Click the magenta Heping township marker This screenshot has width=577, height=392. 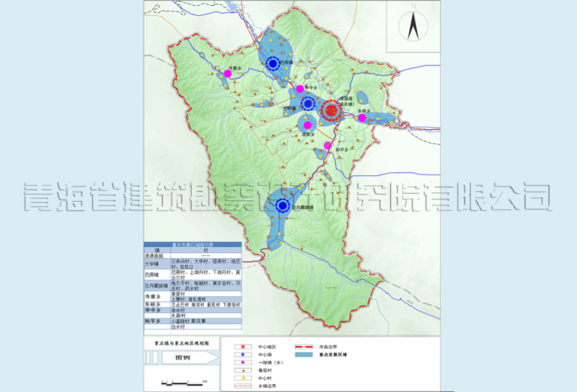click(327, 146)
